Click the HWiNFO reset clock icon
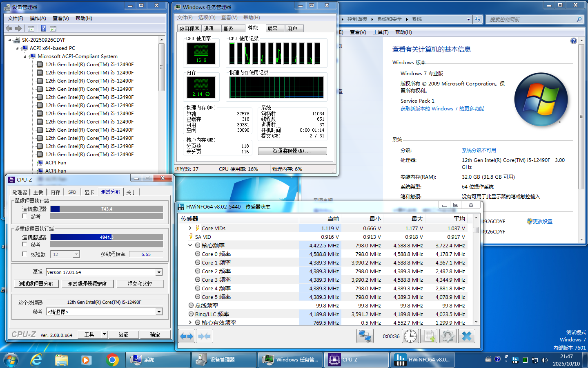This screenshot has width=588, height=368. point(410,336)
